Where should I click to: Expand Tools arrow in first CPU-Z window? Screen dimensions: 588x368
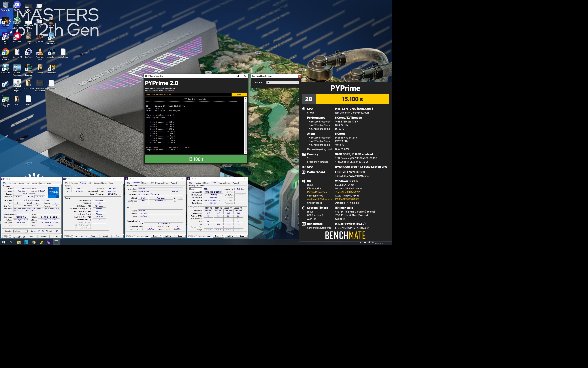36,236
